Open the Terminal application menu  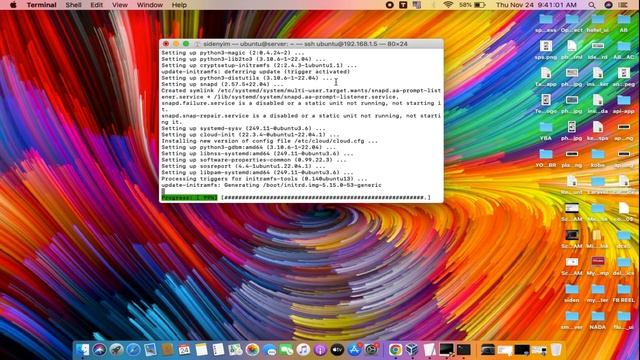pyautogui.click(x=41, y=5)
